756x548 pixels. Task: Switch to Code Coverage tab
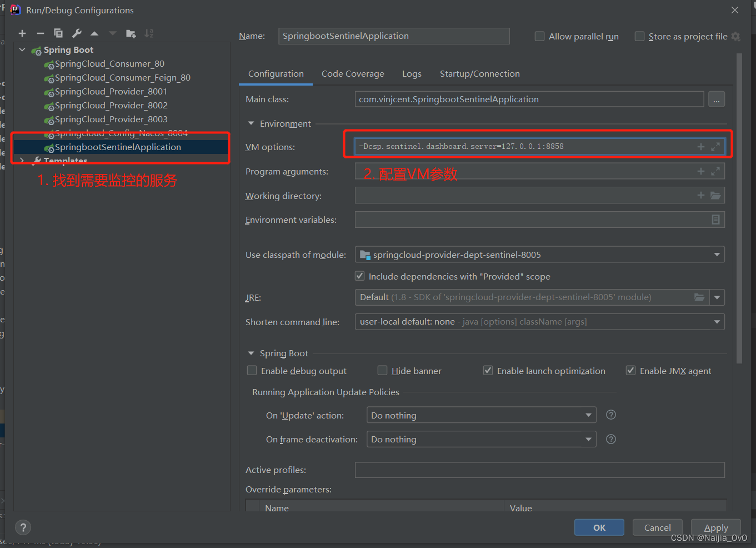click(x=353, y=74)
